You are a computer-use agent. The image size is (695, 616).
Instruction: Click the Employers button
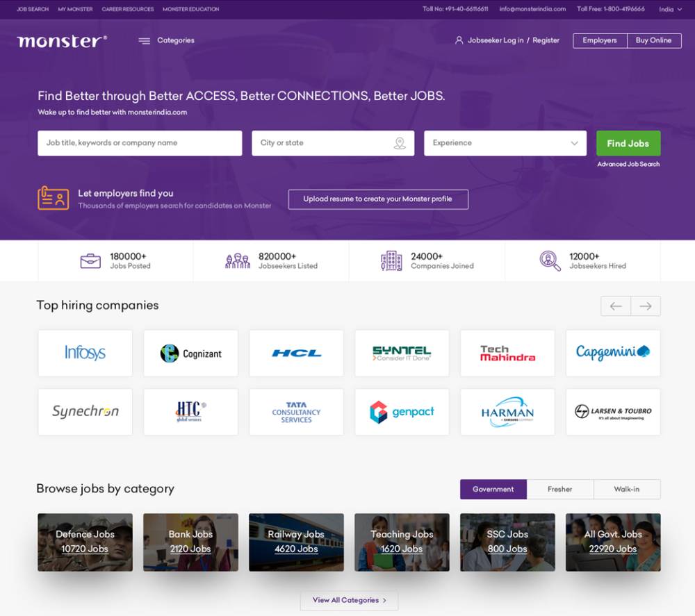(x=600, y=41)
